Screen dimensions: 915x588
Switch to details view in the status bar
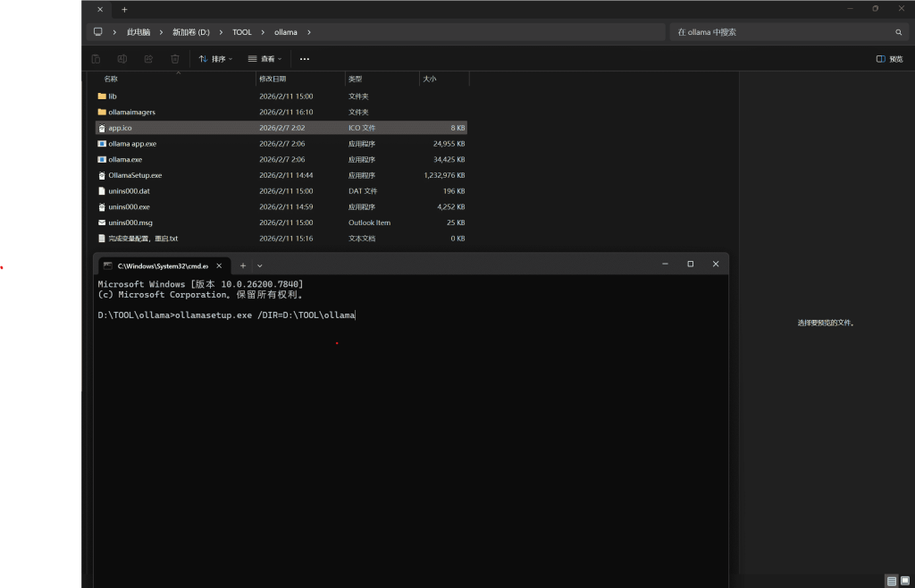click(892, 581)
